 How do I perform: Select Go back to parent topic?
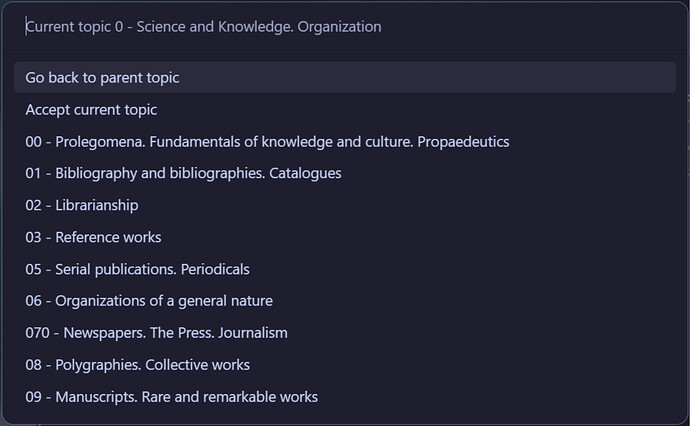coord(345,77)
